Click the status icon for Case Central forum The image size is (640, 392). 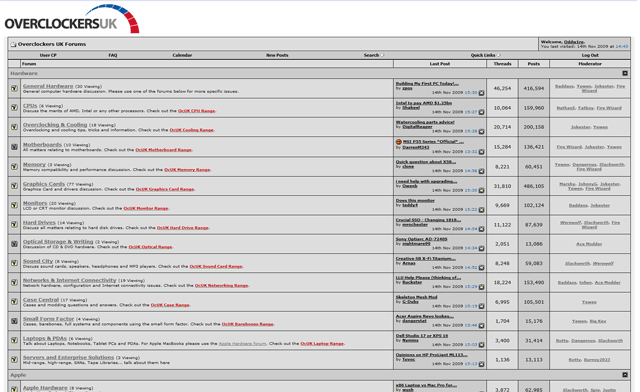pyautogui.click(x=14, y=302)
